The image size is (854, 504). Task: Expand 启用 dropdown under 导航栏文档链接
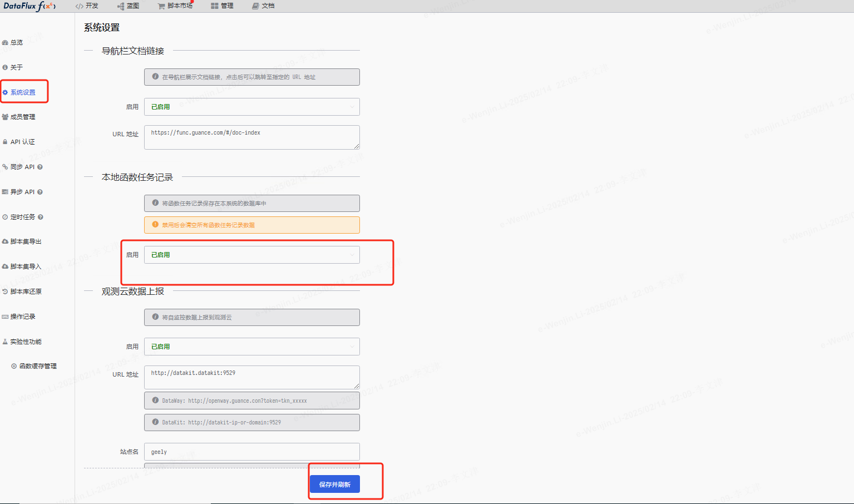click(251, 107)
